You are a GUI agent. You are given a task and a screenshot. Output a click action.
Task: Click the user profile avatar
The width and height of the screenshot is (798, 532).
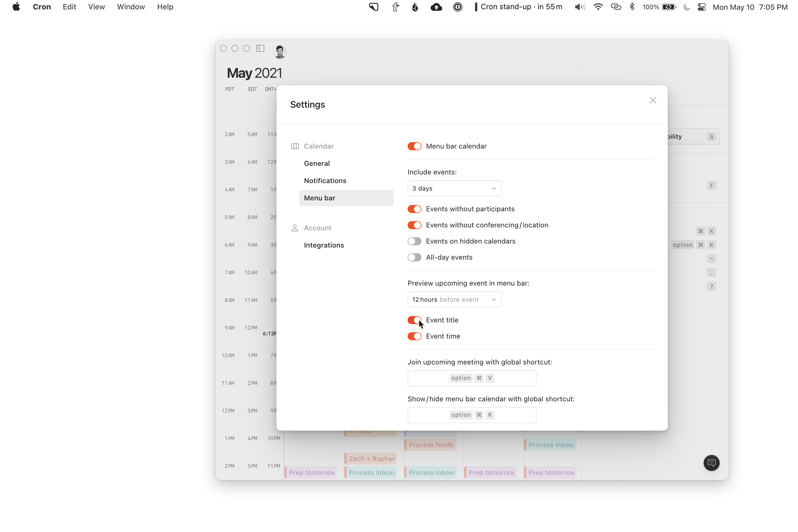tap(280, 52)
